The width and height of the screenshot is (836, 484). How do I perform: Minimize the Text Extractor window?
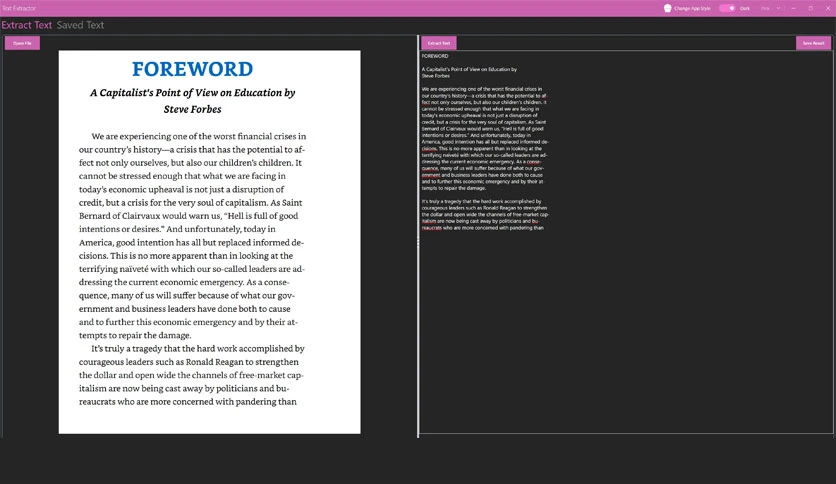[x=793, y=8]
